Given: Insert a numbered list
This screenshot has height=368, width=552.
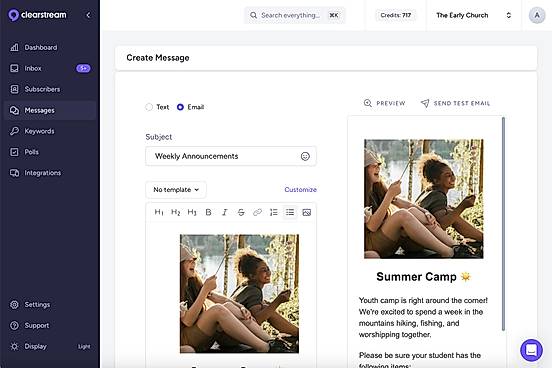Looking at the screenshot, I should tap(274, 212).
